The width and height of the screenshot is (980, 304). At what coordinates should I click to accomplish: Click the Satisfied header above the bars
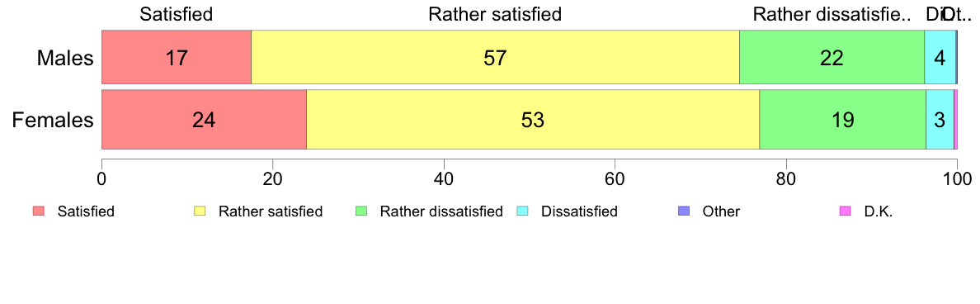177,14
